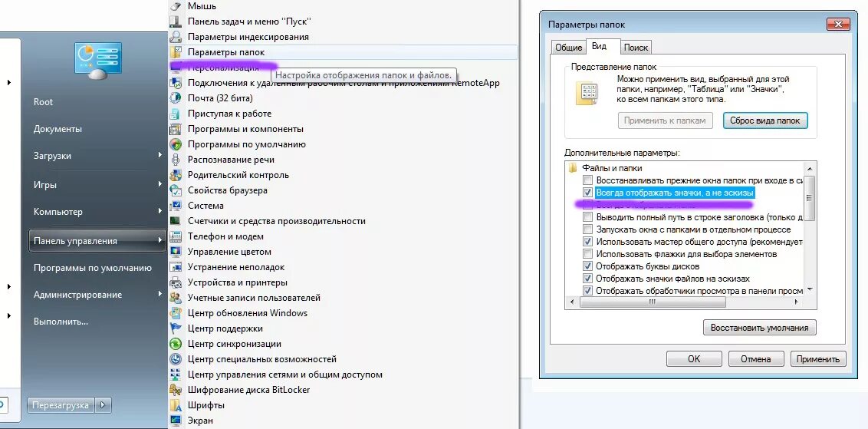Click the Control Panel picture in Start menu
Screen dimensions: 868x429
click(98, 61)
